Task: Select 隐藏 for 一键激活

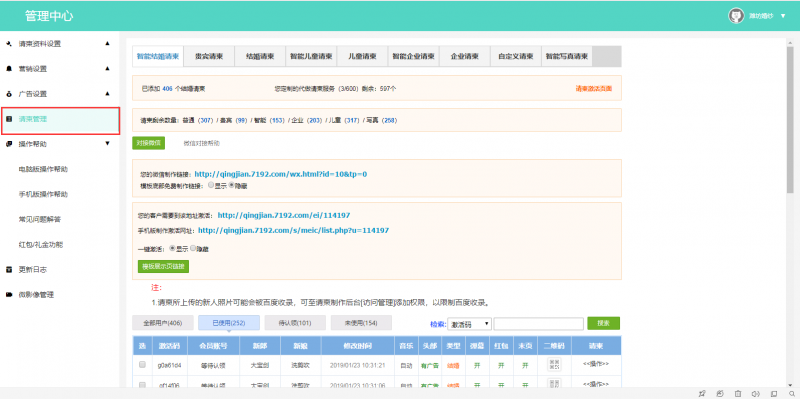Action: pyautogui.click(x=193, y=248)
